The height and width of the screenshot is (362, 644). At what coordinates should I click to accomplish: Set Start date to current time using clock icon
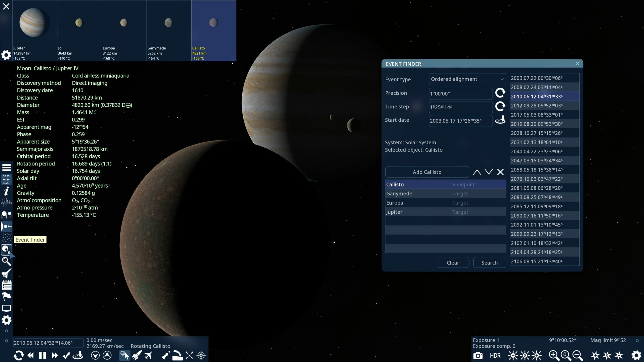[x=500, y=120]
